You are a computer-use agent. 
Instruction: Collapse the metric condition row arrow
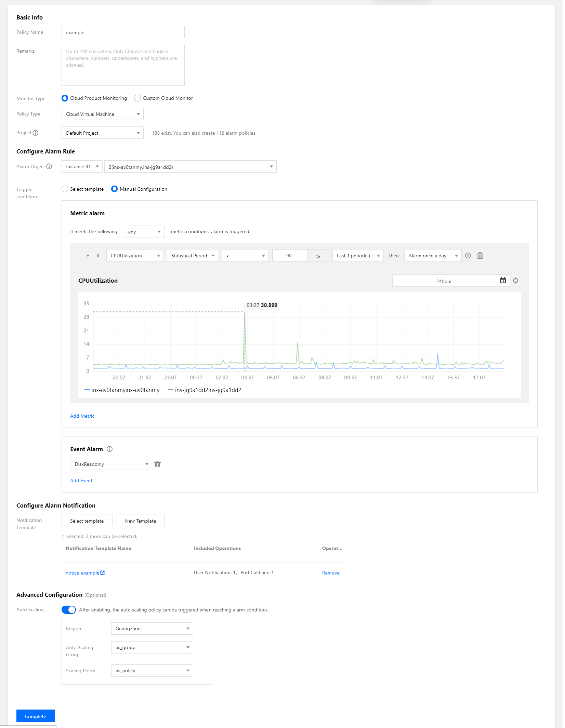click(x=88, y=256)
